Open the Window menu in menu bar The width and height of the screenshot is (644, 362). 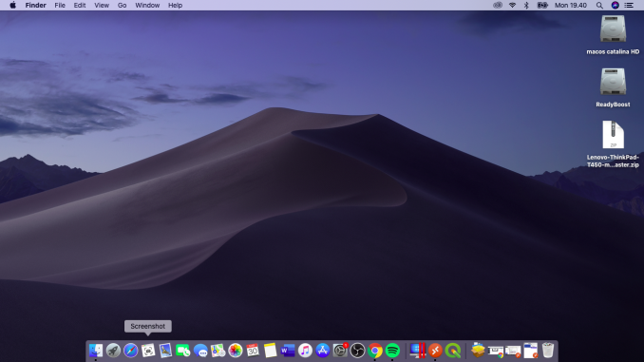pos(147,6)
